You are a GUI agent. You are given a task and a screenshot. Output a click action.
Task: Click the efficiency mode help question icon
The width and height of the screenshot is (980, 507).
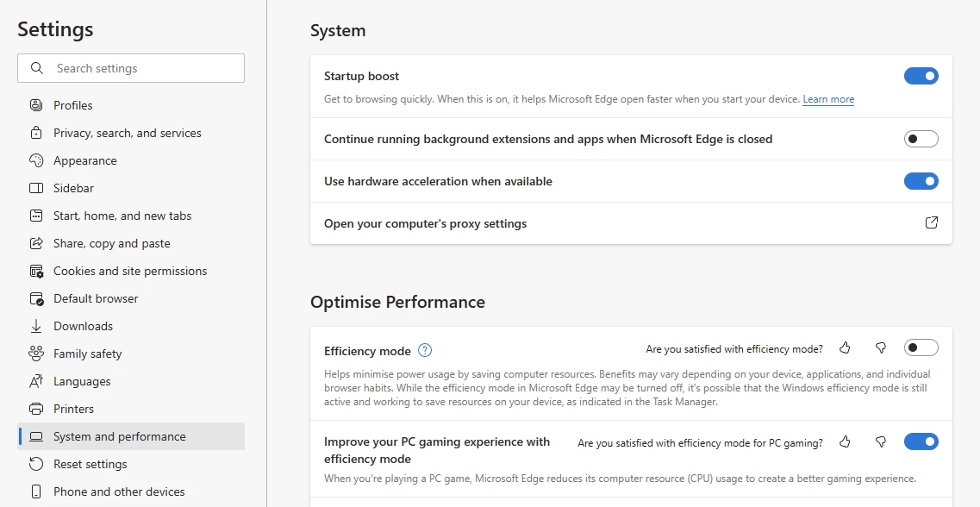425,350
